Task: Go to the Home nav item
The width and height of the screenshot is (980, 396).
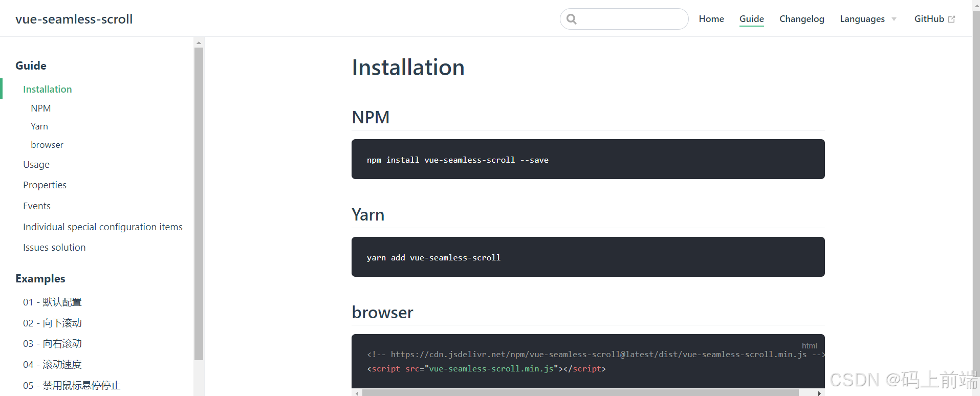Action: 711,19
